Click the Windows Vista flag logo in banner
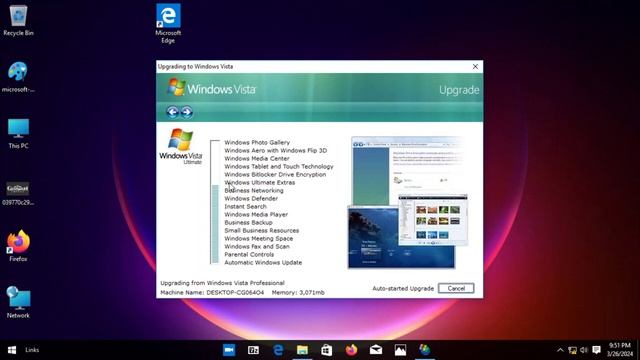The height and width of the screenshot is (360, 640). point(176,87)
